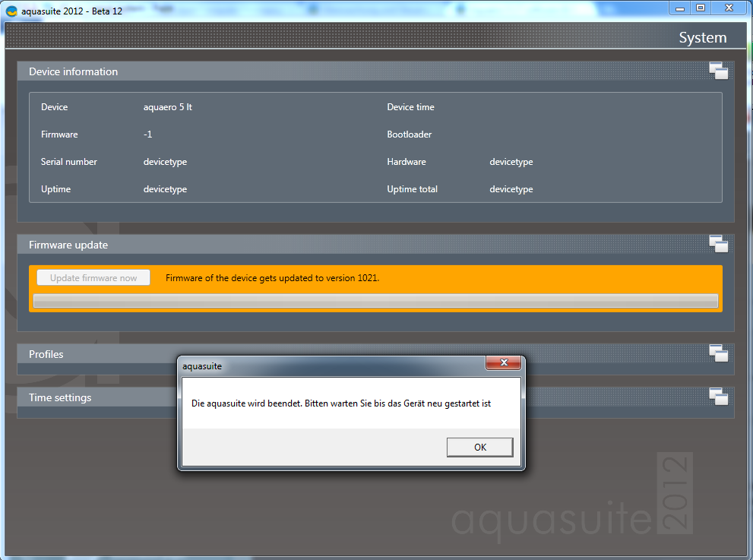753x560 pixels.
Task: Expand the Time settings panel icon
Action: pos(718,397)
